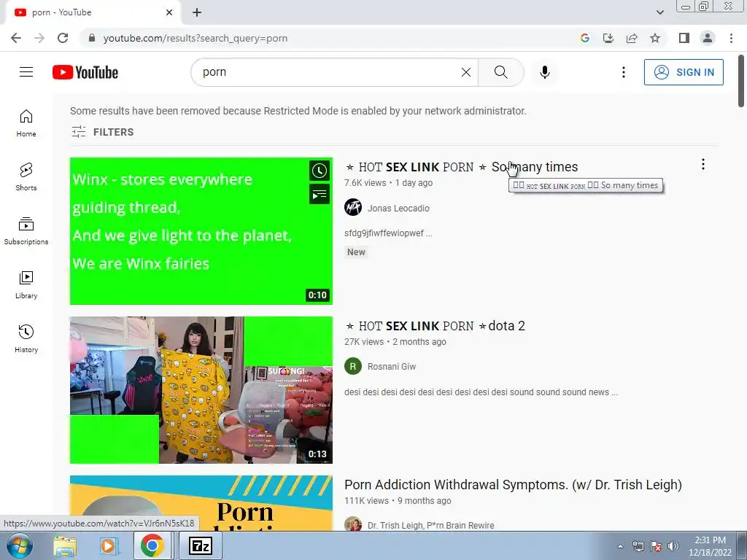Click the yellow blanket video thumbnail

pos(201,390)
